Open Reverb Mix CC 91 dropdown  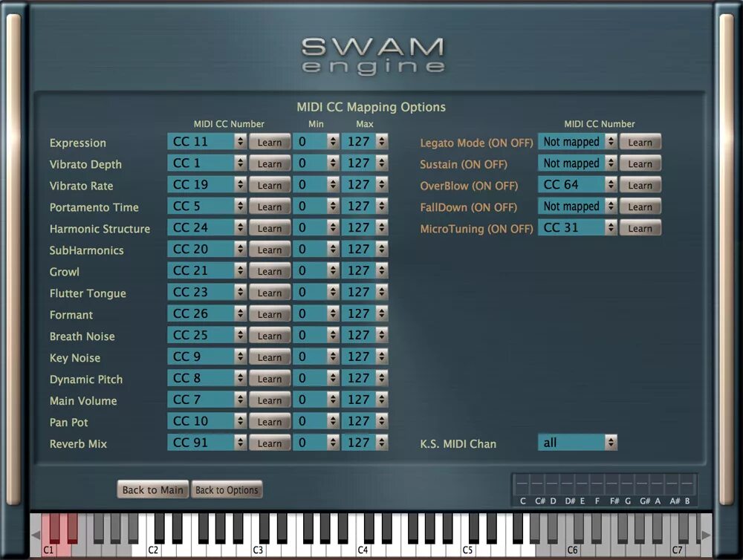tap(207, 443)
